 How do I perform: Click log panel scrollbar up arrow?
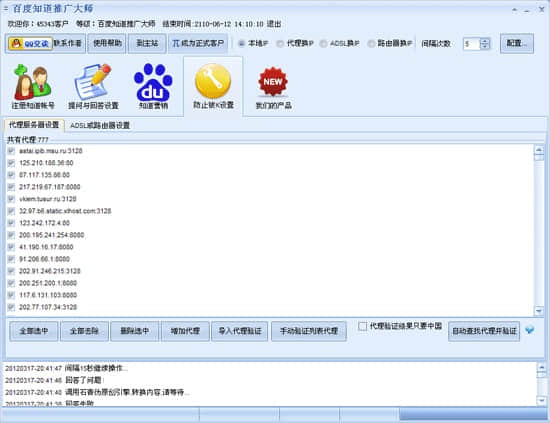tap(542, 367)
